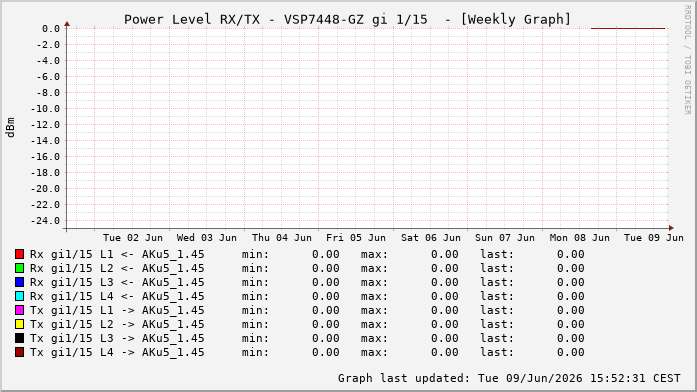
Task: Click the Rx L2 'min:' value 0.00
Action: 326,268
